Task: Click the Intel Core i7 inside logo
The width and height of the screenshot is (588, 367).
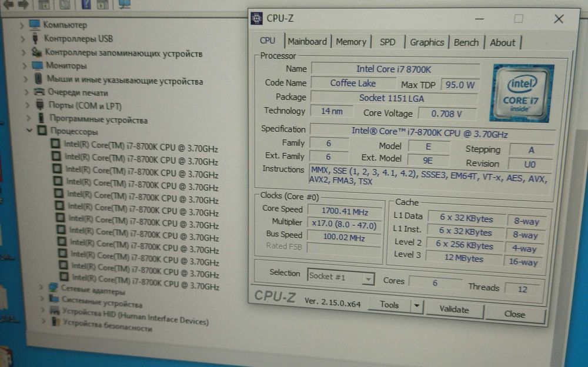Action: [x=522, y=93]
